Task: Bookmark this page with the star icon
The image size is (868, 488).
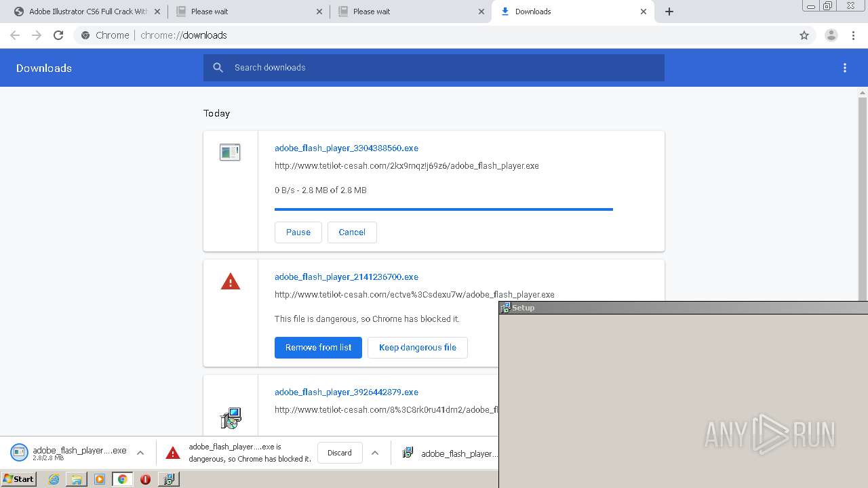Action: coord(804,35)
